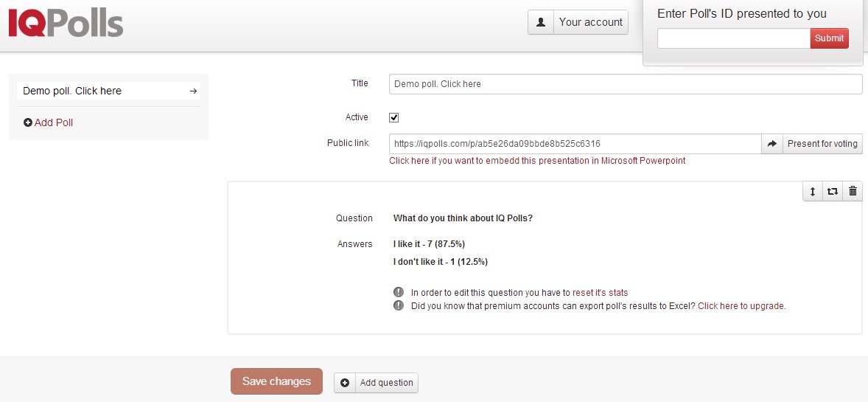Open the embed in Microsoft Powerpoint link
Image resolution: width=868 pixels, height=402 pixels.
coord(537,160)
